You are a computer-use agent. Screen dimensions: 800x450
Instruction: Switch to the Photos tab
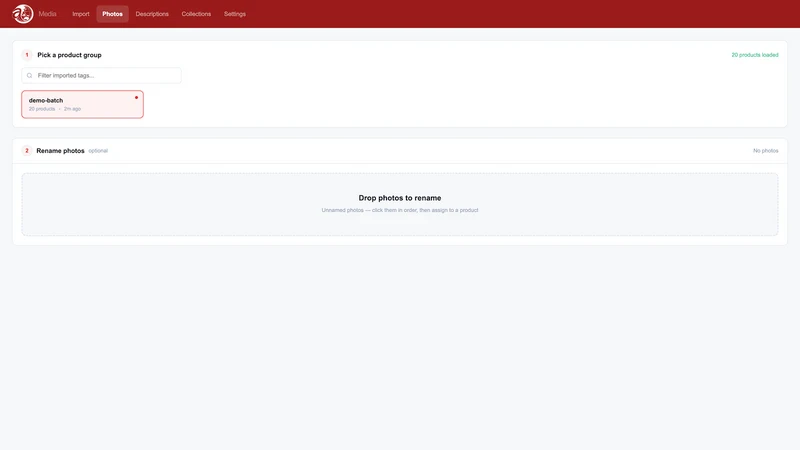click(112, 14)
